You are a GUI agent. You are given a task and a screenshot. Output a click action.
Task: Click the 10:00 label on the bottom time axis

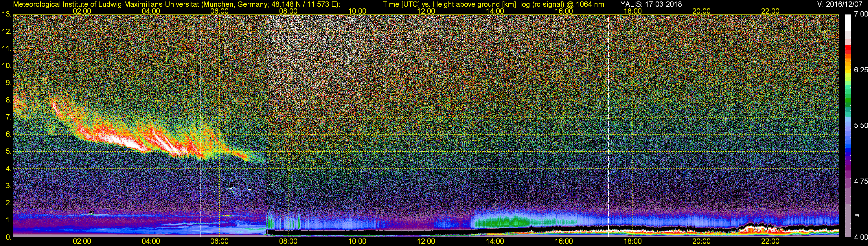tap(357, 242)
